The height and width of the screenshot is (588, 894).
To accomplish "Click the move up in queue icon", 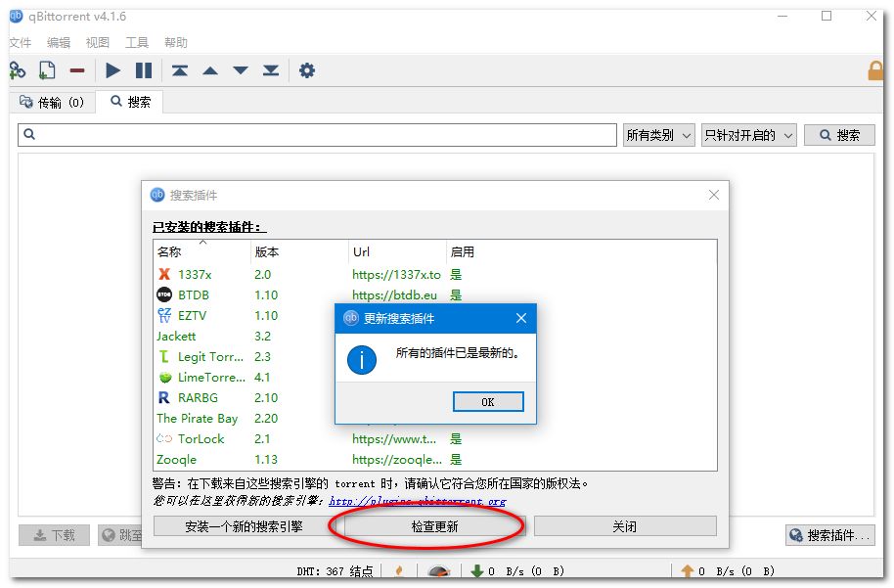I will click(210, 70).
